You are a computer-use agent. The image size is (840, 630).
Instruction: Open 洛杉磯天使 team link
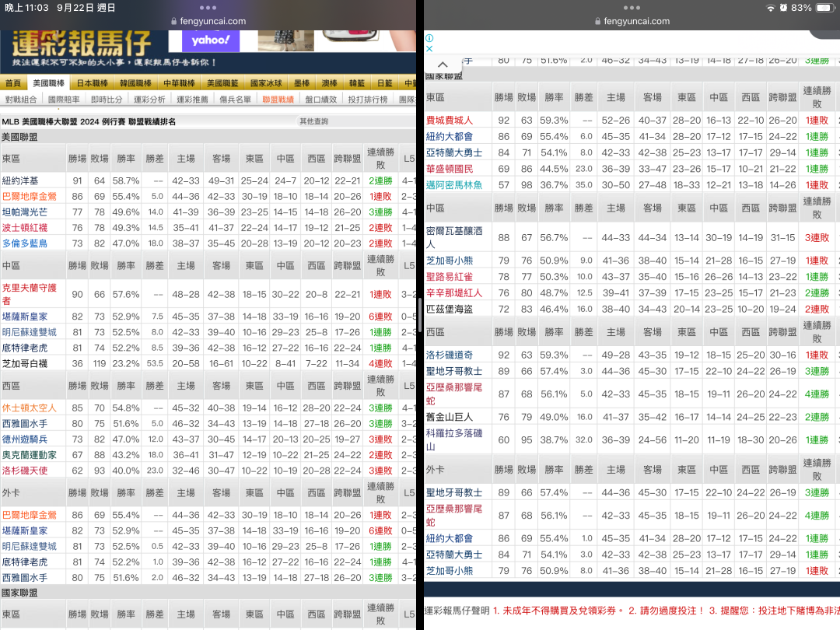(25, 470)
